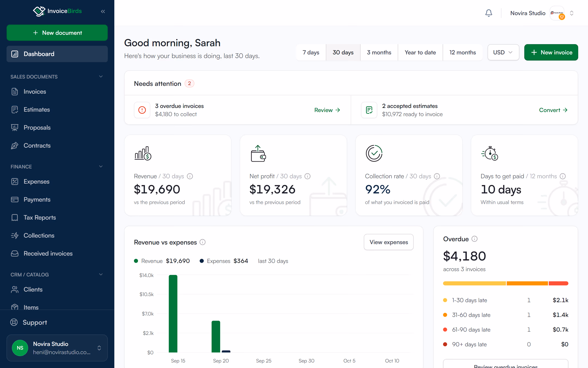This screenshot has width=588, height=368.
Task: Click info icon beside Overdue heading
Action: (x=474, y=239)
